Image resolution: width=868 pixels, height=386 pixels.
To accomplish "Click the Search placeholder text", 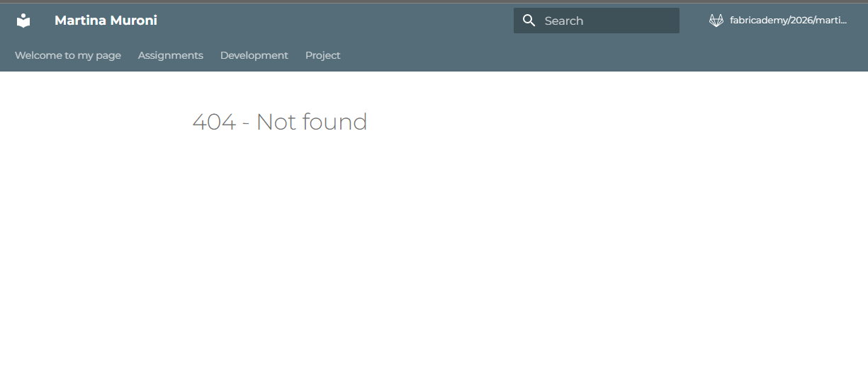I will (x=564, y=21).
